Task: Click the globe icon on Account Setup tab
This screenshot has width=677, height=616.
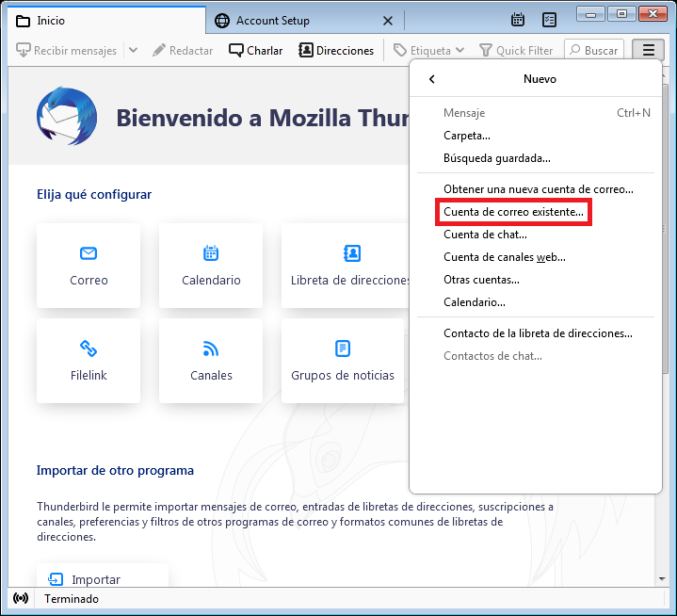Action: coord(222,21)
